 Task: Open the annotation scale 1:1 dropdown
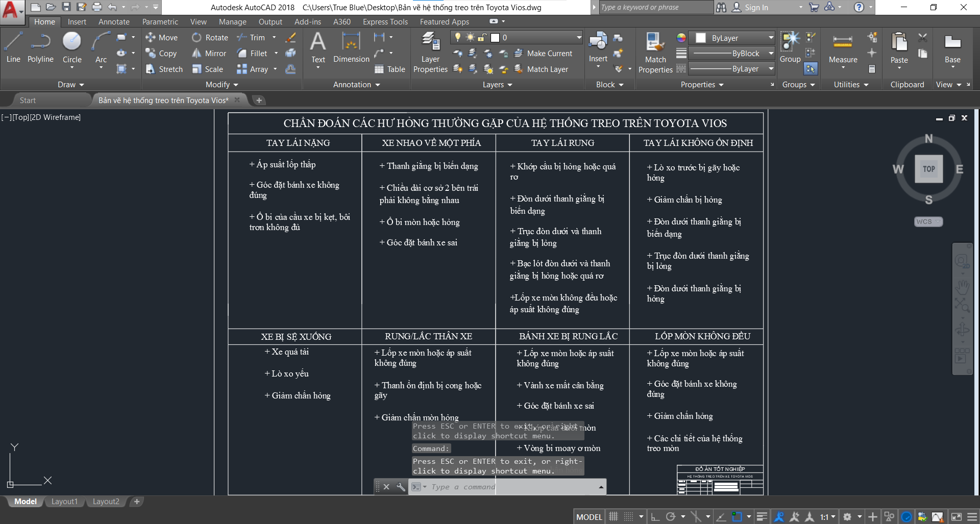[827, 517]
